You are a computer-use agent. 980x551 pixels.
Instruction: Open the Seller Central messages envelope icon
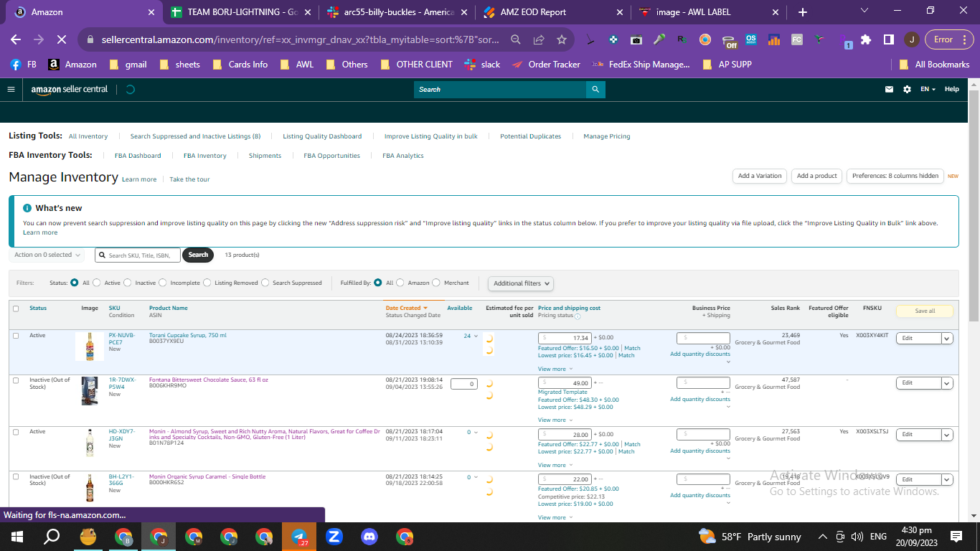coord(890,90)
